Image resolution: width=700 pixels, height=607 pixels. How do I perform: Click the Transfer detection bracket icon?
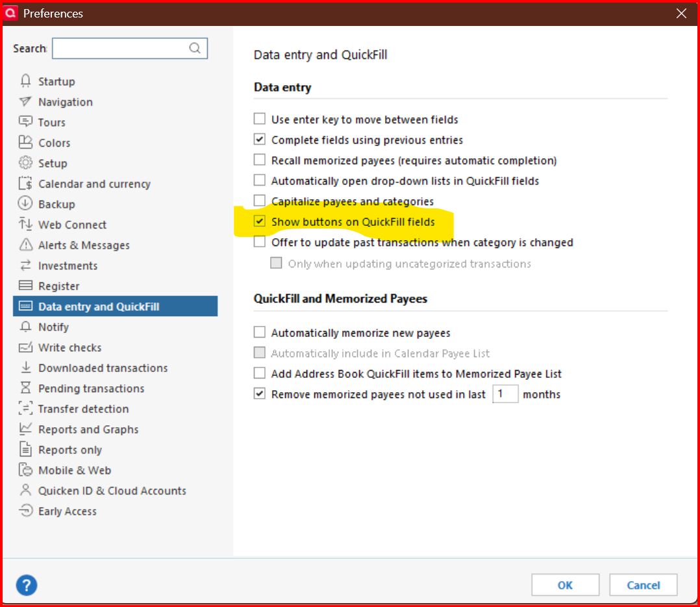pos(25,408)
